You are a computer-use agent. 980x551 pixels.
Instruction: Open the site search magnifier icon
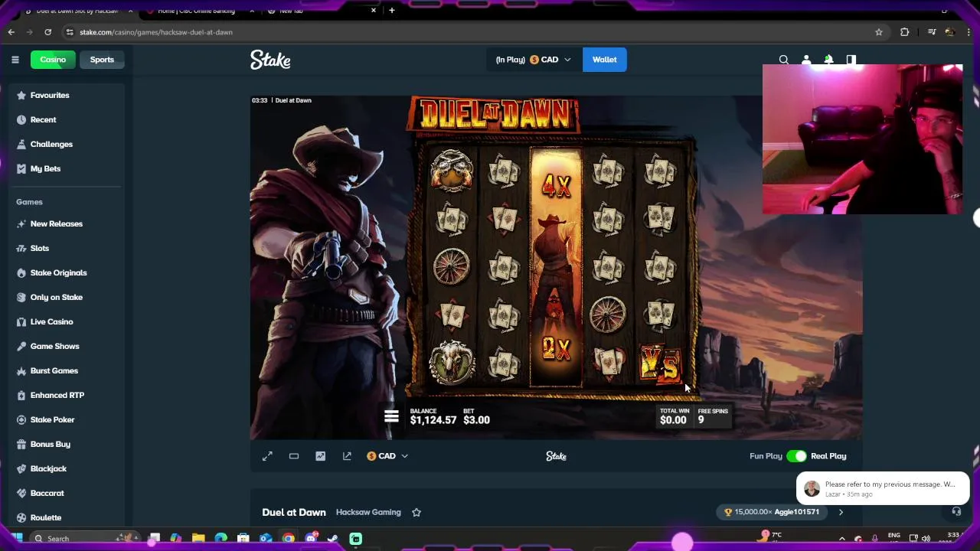coord(784,60)
